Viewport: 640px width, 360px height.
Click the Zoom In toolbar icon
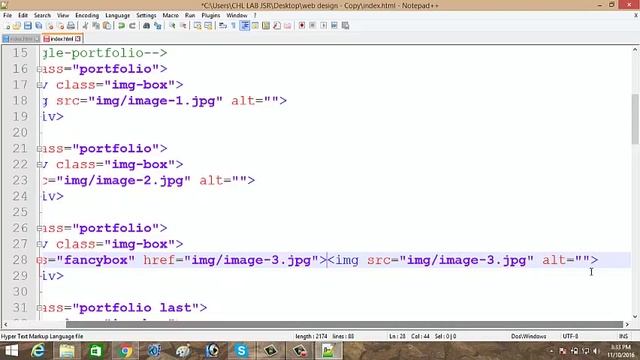tap(172, 26)
